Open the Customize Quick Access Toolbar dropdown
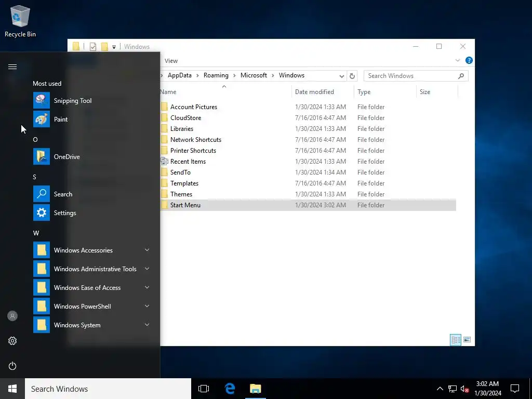This screenshot has height=399, width=532. coord(114,47)
